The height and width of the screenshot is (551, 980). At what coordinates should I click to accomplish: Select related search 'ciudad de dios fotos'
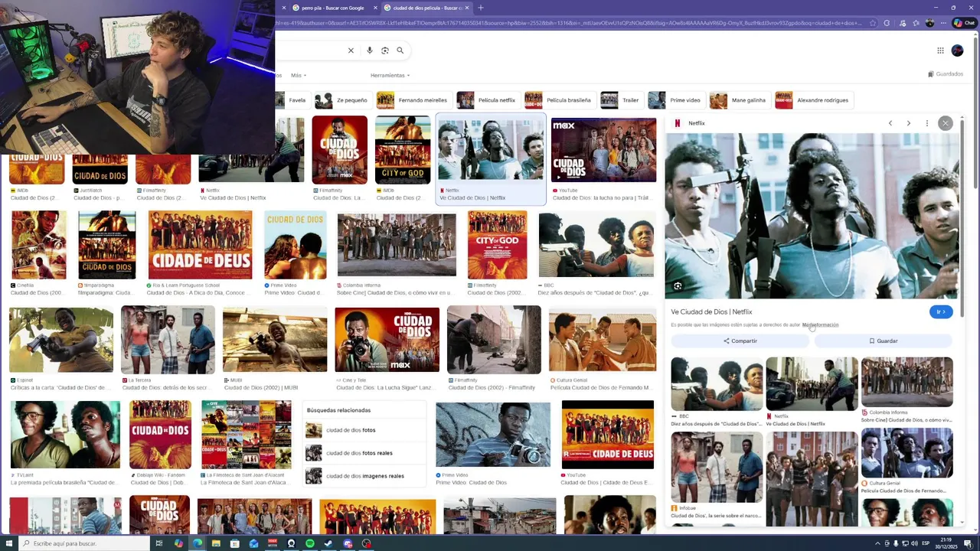[x=364, y=430]
